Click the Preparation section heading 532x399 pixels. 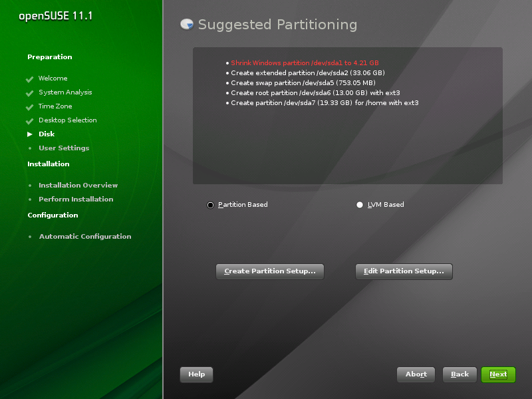[49, 57]
